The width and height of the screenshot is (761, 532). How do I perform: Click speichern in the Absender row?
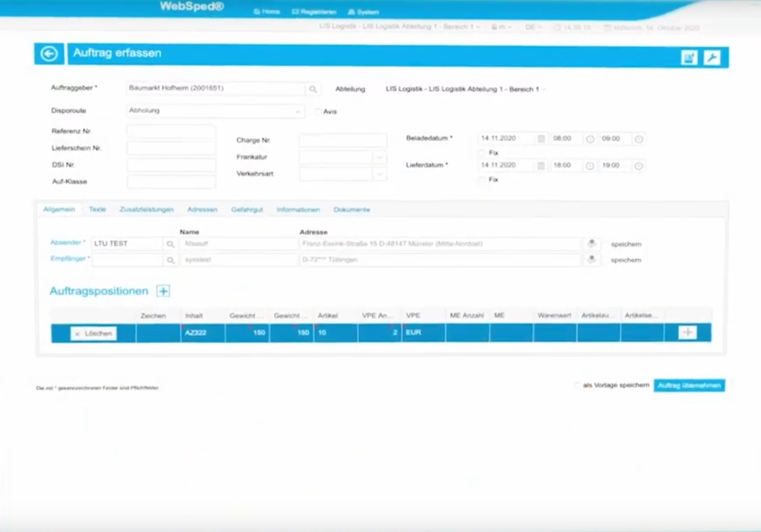(x=626, y=244)
